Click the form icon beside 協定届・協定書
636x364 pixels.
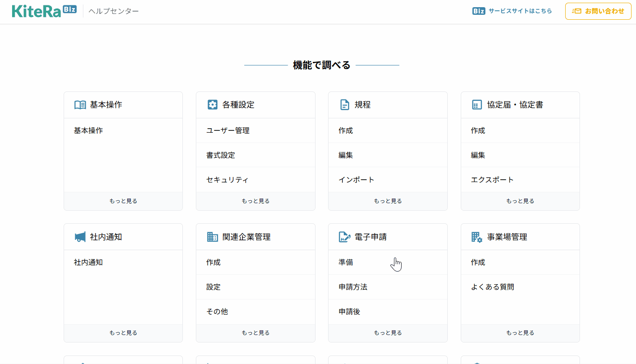pos(477,105)
